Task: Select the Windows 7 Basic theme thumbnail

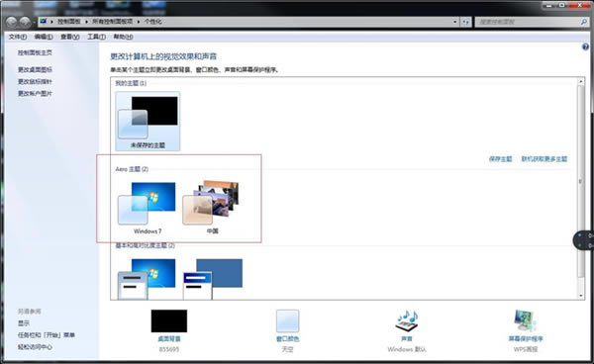Action: [147, 279]
